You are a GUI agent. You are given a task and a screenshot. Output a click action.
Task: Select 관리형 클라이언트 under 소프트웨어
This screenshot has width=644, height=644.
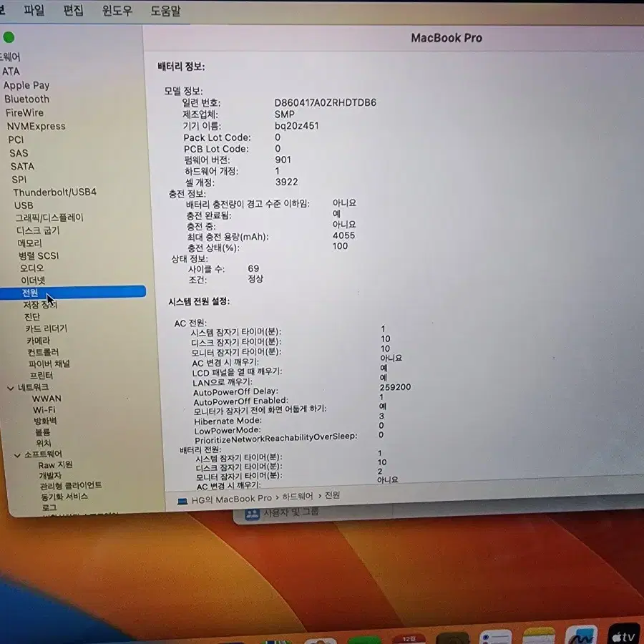click(71, 485)
